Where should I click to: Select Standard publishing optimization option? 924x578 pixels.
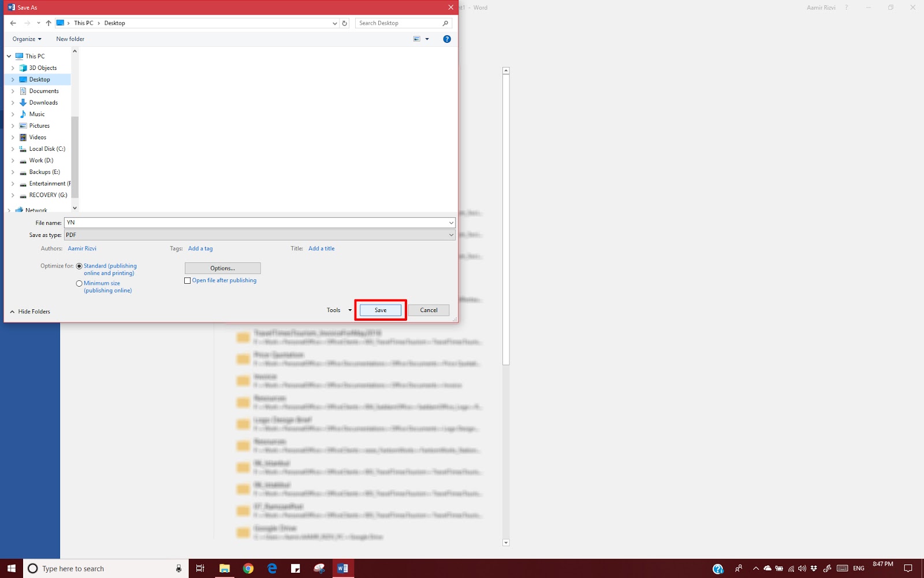point(79,266)
